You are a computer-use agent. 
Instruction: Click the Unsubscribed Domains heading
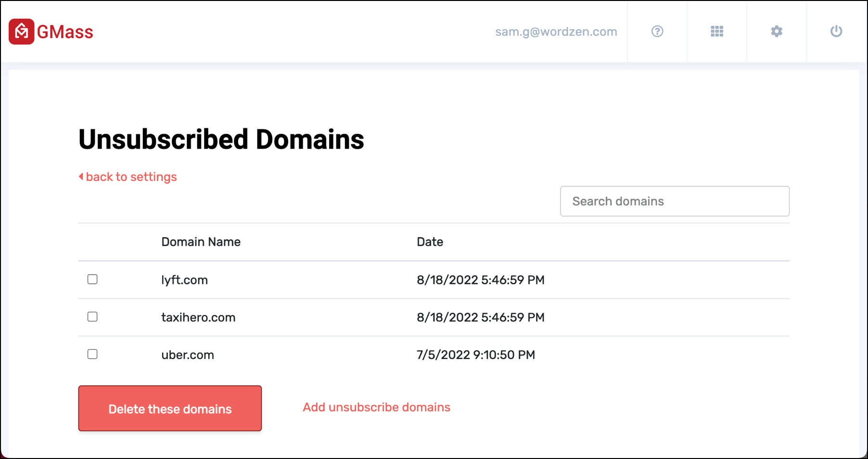pos(221,140)
